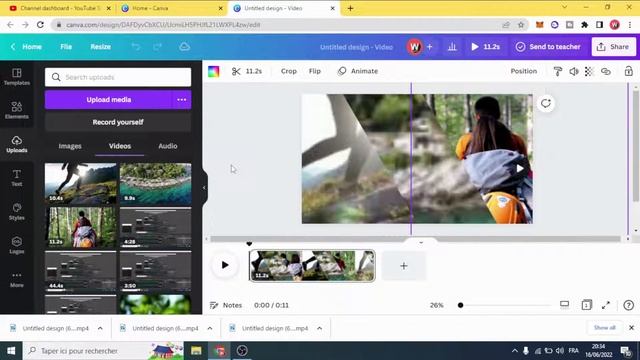The image size is (640, 360).
Task: Open the Styles sidebar panel
Action: (x=17, y=212)
